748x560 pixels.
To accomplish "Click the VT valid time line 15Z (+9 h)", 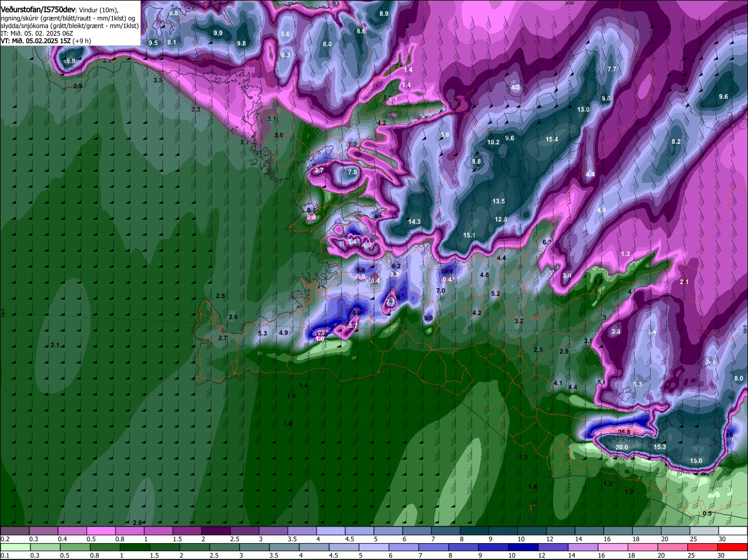I will point(46,41).
